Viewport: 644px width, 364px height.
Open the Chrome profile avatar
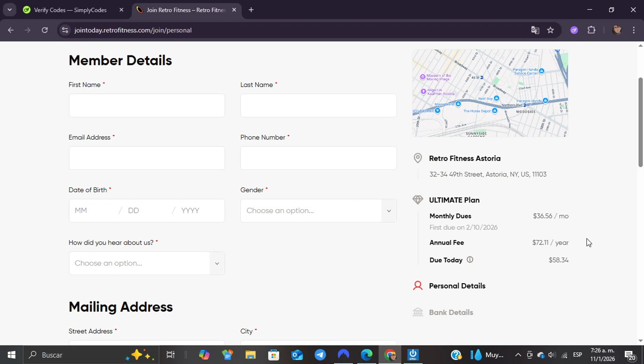click(x=617, y=30)
